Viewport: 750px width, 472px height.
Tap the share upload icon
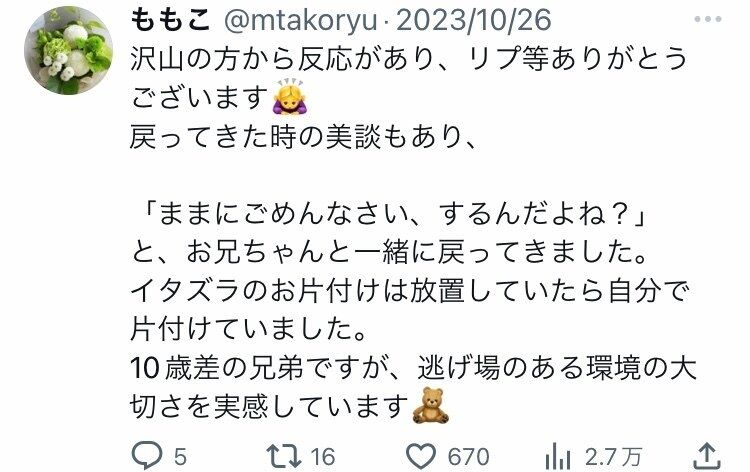[707, 456]
